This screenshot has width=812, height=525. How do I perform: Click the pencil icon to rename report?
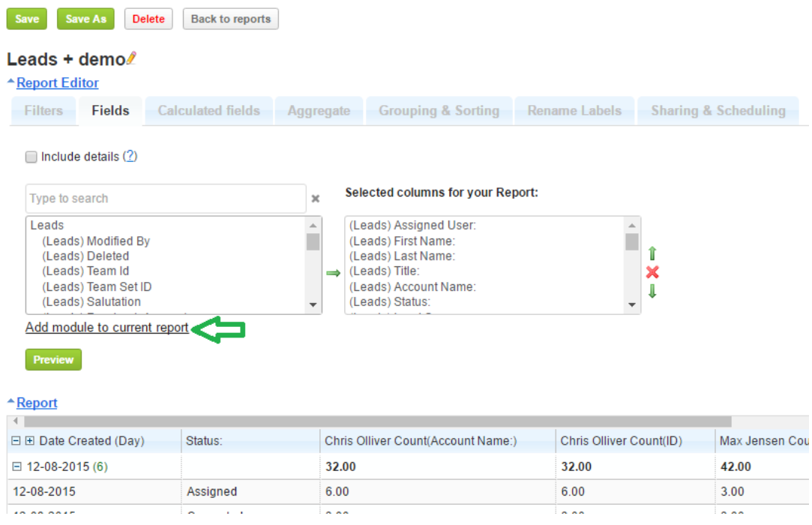pos(132,58)
